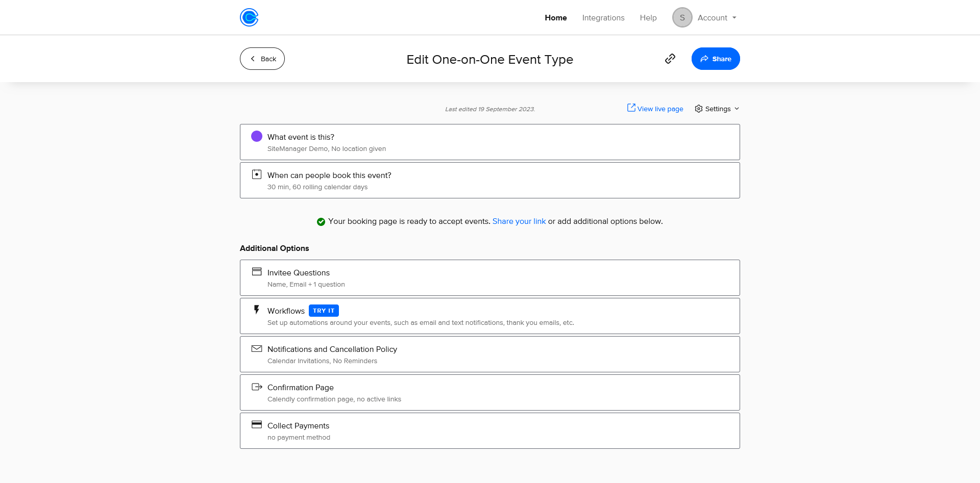Click the blue Share button

[716, 59]
